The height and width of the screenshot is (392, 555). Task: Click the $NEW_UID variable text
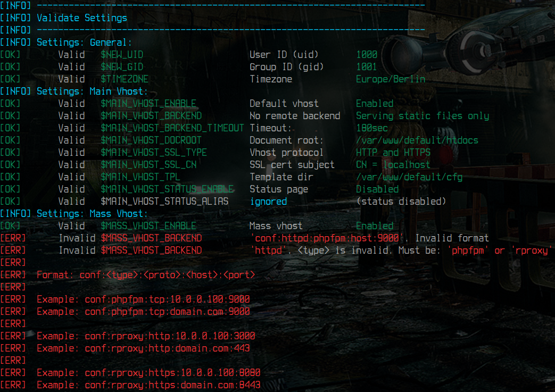122,55
